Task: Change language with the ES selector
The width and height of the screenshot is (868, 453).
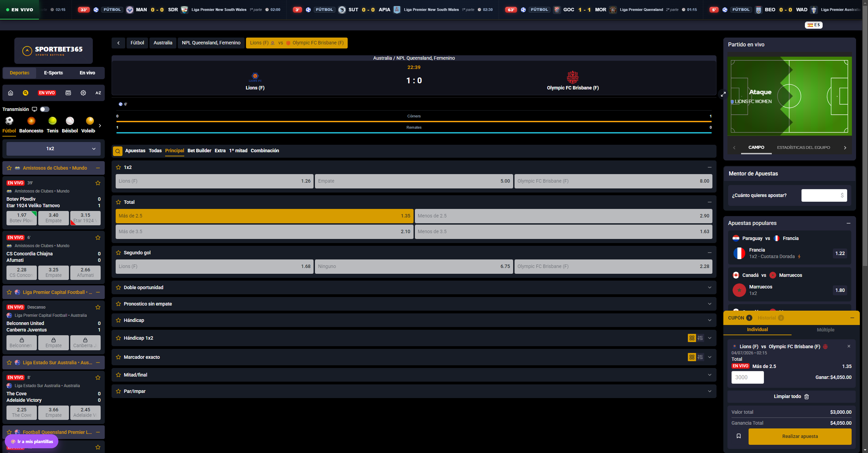Action: click(x=814, y=25)
